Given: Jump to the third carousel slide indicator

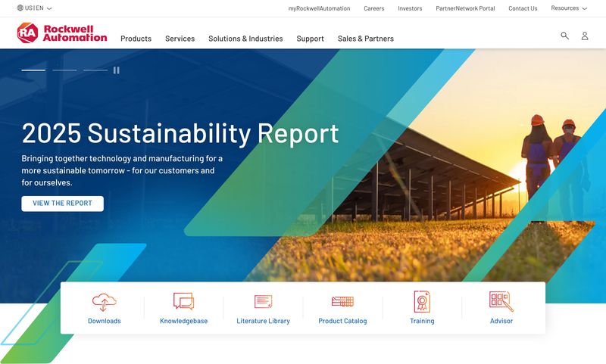Looking at the screenshot, I should (95, 70).
